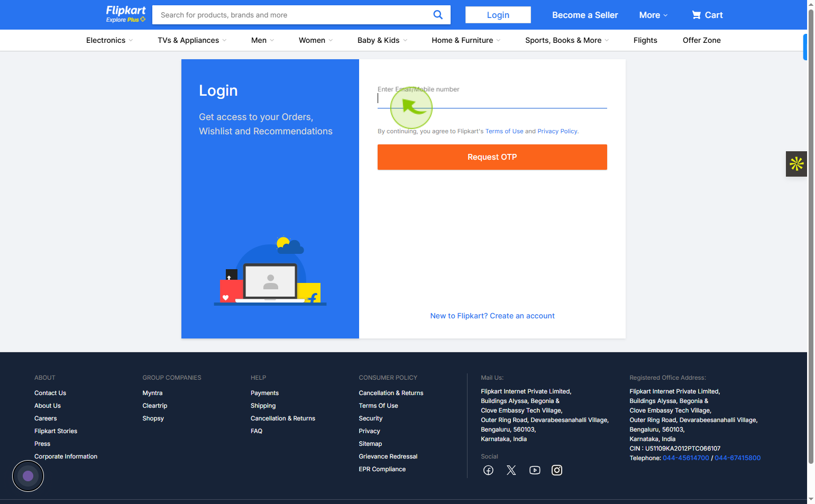
Task: Open Shopsy group company link
Action: (153, 418)
